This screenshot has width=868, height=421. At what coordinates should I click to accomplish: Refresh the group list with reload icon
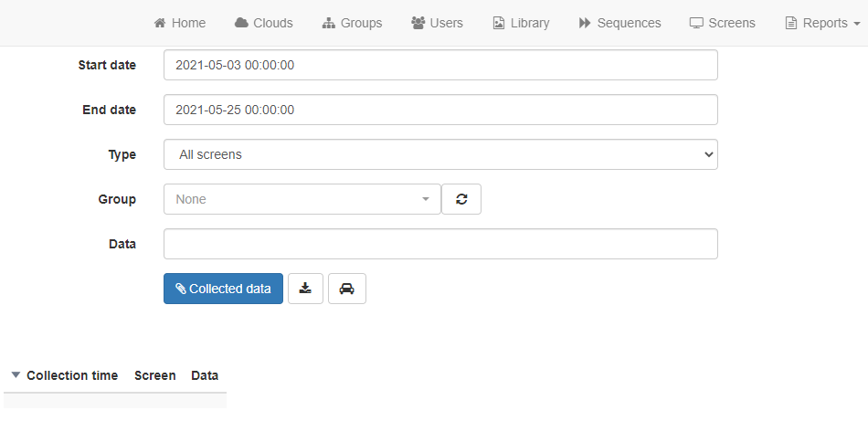point(461,199)
